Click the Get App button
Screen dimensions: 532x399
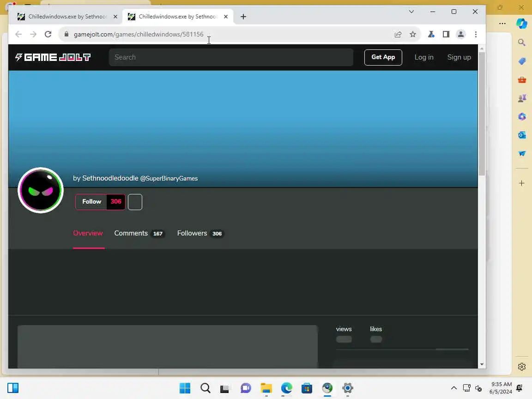(383, 57)
